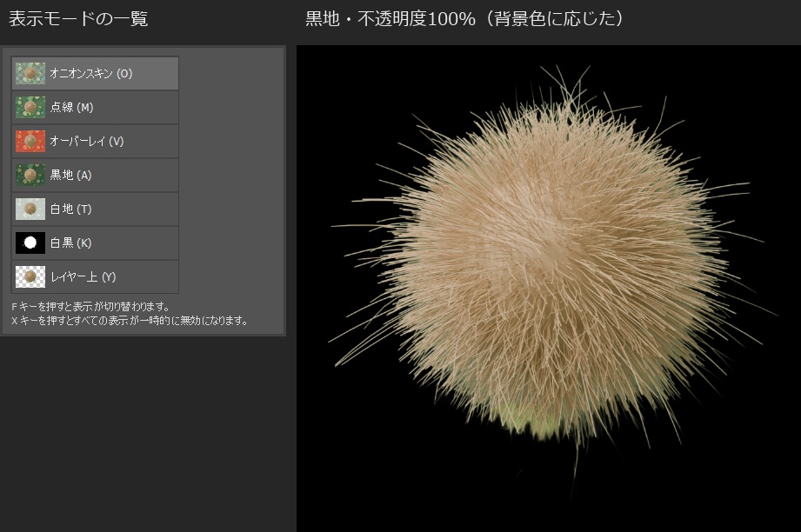Click the Xキー hint about disabling views
This screenshot has width=801, height=532.
[130, 321]
